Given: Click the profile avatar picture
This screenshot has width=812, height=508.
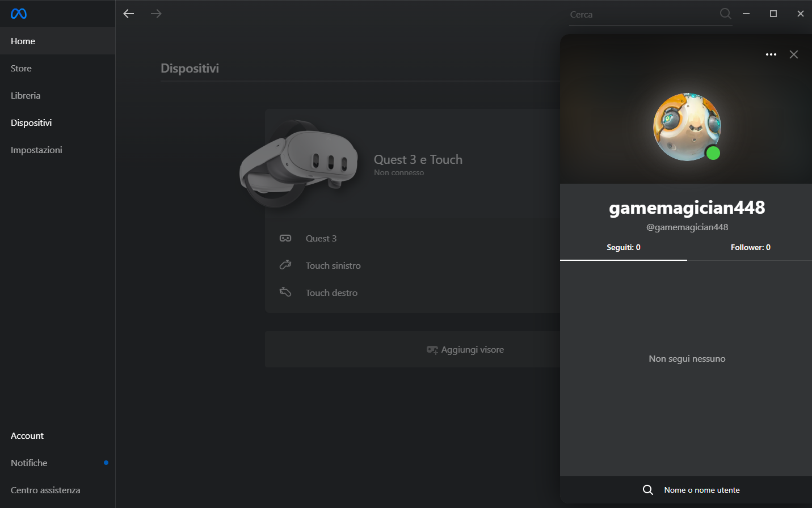Looking at the screenshot, I should point(687,127).
